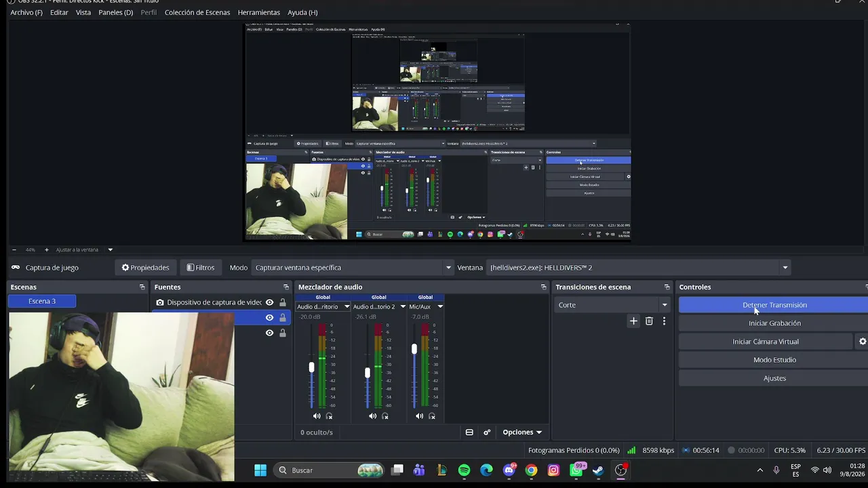Image resolution: width=868 pixels, height=488 pixels.
Task: Open the Ayuda (H) menu
Action: (302, 12)
